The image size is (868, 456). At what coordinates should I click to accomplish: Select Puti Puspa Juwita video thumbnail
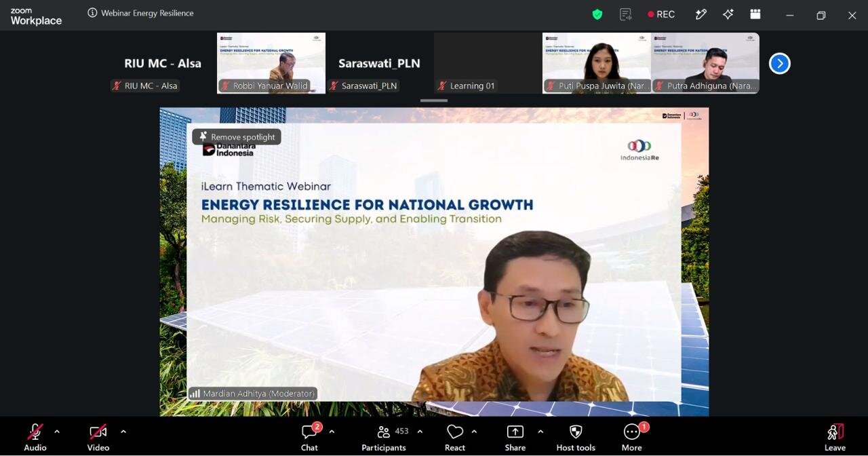point(597,63)
